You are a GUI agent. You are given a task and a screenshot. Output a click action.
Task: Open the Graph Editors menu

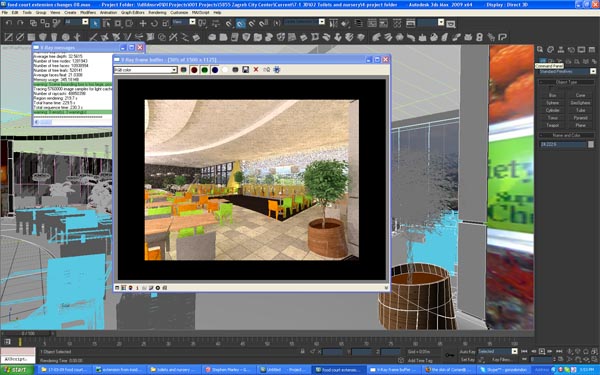point(132,13)
